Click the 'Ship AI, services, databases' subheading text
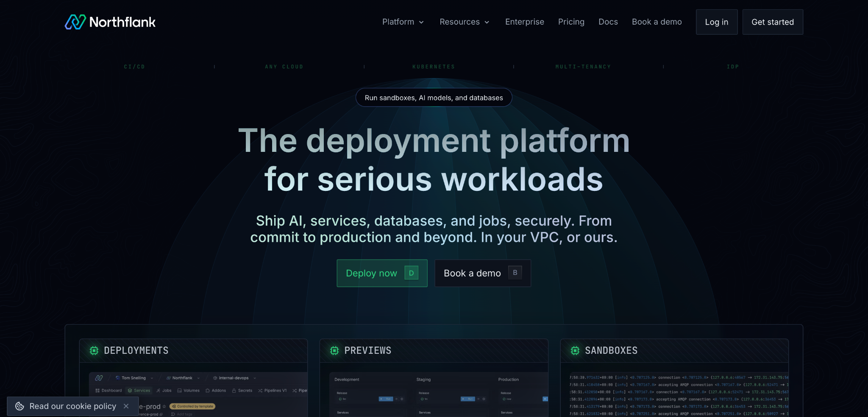Viewport: 868px width, 417px height. click(434, 229)
